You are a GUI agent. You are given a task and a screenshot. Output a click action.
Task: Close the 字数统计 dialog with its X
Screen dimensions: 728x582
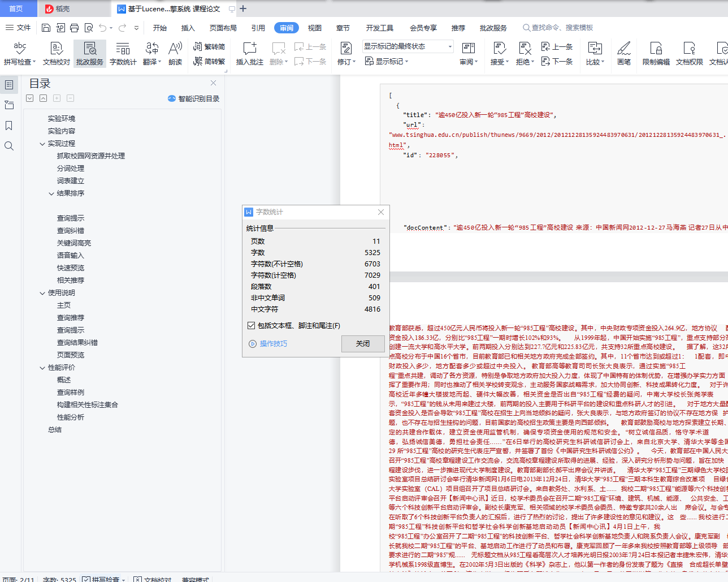(381, 212)
